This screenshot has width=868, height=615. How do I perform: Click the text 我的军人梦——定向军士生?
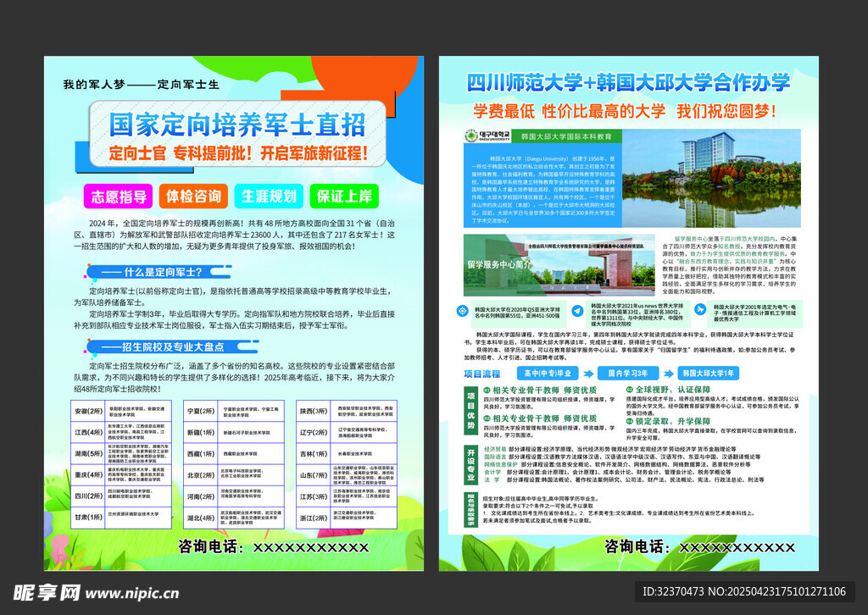click(142, 85)
